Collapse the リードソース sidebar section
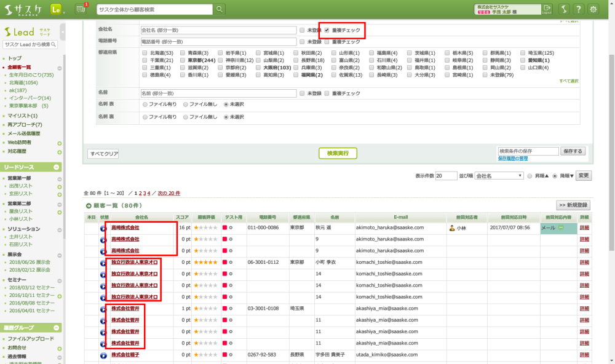Screen dimensions: 615x364 [x=57, y=167]
